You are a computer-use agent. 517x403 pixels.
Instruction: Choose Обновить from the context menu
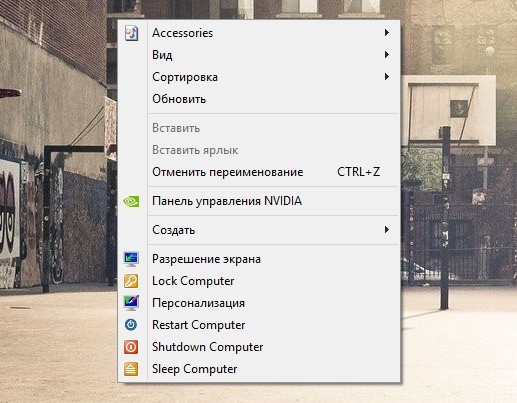(x=259, y=99)
